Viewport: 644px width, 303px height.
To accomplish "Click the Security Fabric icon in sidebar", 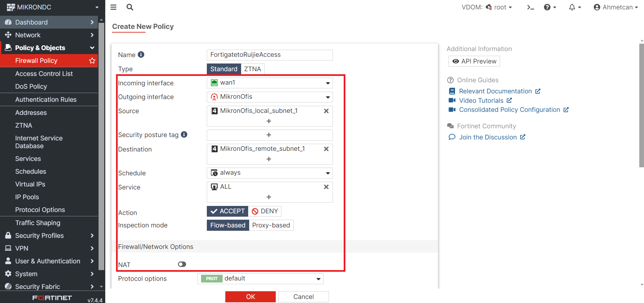I will (x=8, y=287).
